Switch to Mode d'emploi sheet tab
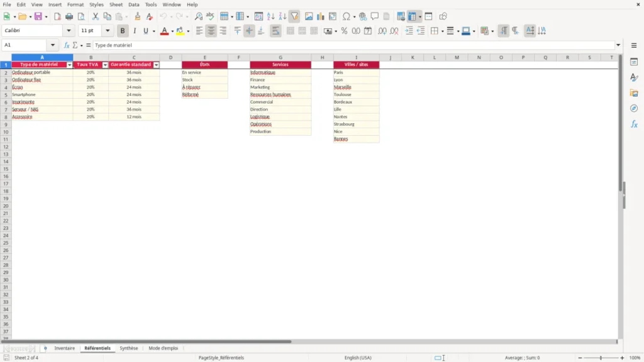The image size is (644, 362). (x=163, y=348)
